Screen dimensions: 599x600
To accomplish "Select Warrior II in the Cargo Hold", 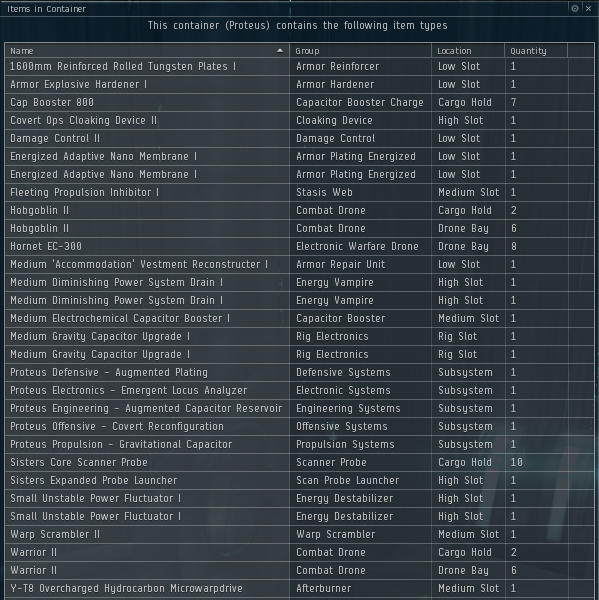I will [299, 552].
